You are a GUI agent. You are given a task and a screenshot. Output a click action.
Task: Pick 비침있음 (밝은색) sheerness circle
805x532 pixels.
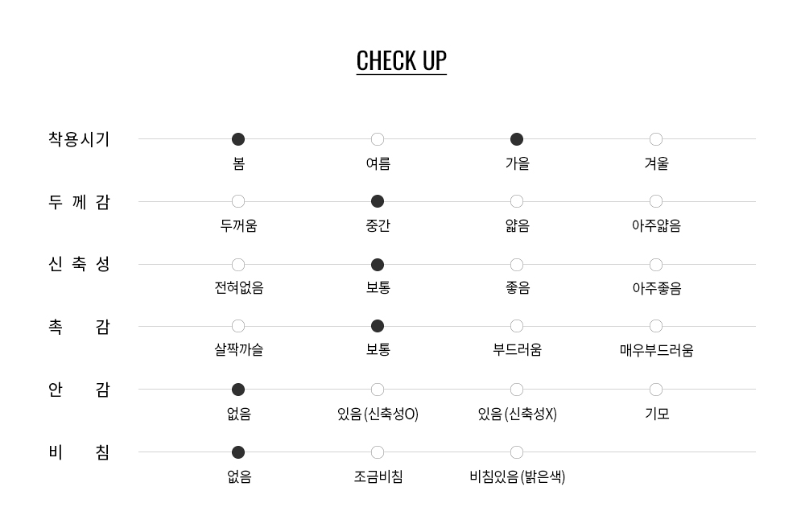click(x=517, y=452)
